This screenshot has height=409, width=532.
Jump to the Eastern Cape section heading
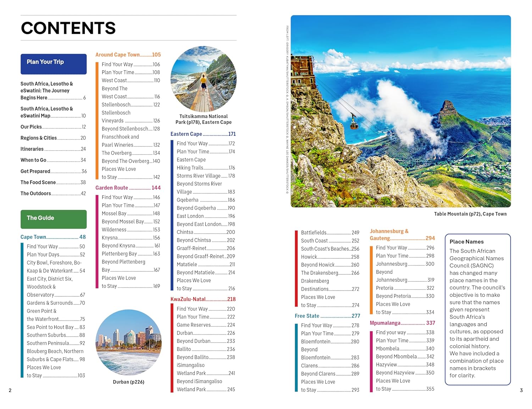pyautogui.click(x=203, y=134)
